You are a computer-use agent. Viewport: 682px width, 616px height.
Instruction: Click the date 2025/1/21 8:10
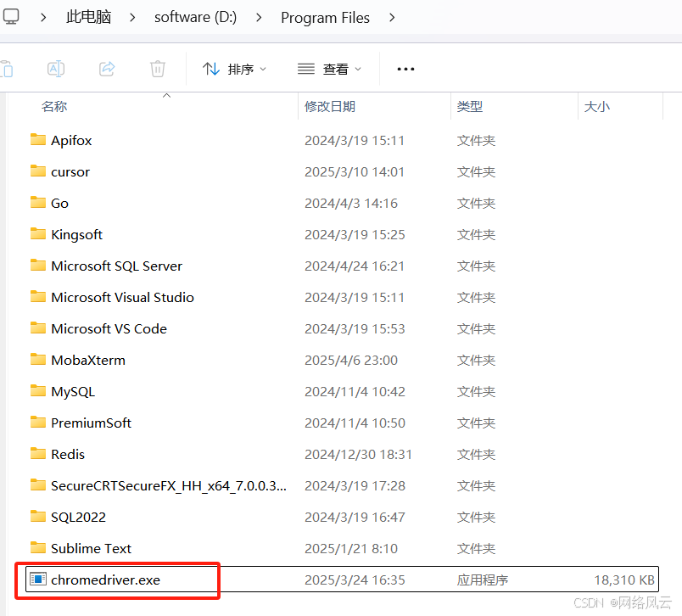point(351,548)
